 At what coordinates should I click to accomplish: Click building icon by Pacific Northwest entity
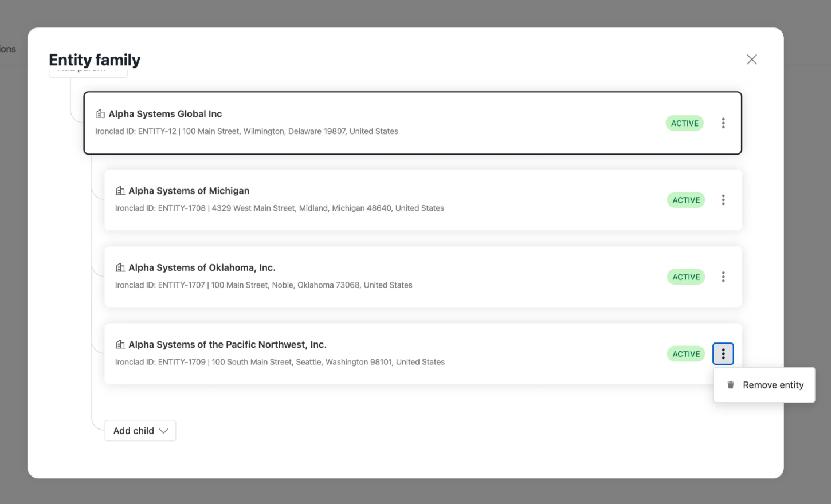click(120, 344)
